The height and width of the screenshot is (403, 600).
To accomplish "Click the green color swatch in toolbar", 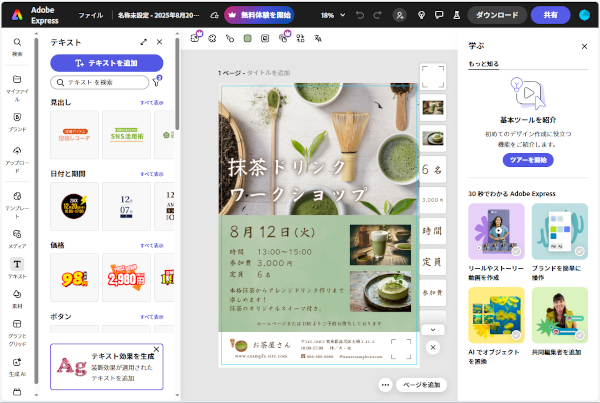I will click(246, 38).
